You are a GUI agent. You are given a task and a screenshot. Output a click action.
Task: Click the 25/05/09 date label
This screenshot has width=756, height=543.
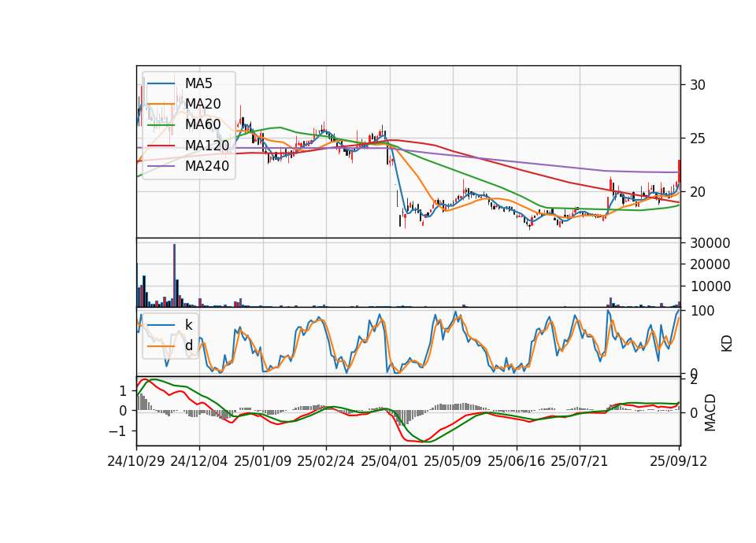point(453,461)
